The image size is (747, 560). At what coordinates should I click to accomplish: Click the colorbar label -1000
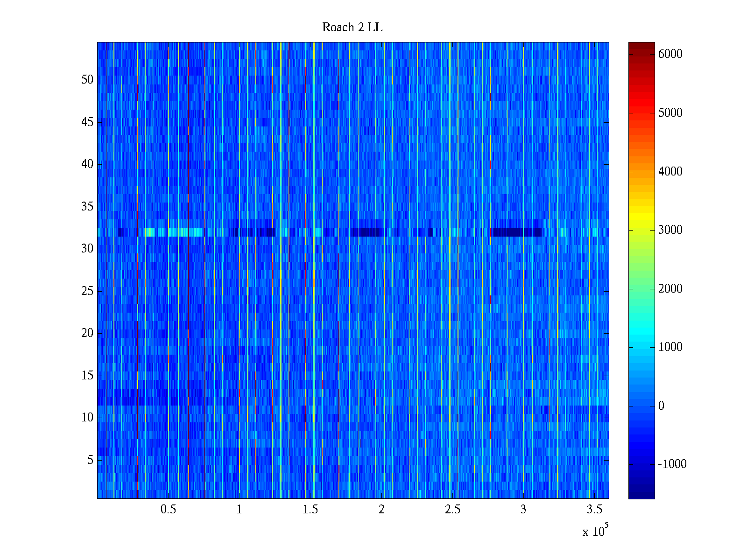[x=672, y=464]
